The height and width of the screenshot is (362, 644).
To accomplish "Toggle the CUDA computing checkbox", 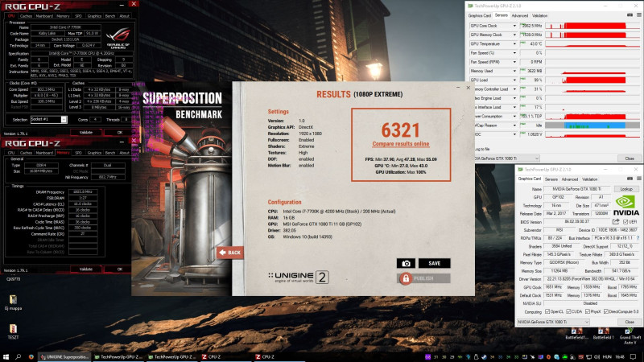I will [x=568, y=312].
